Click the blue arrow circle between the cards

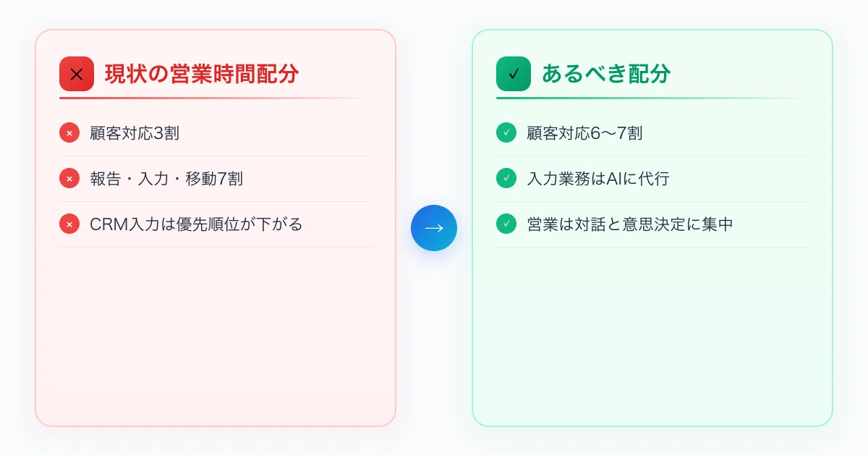pos(434,228)
